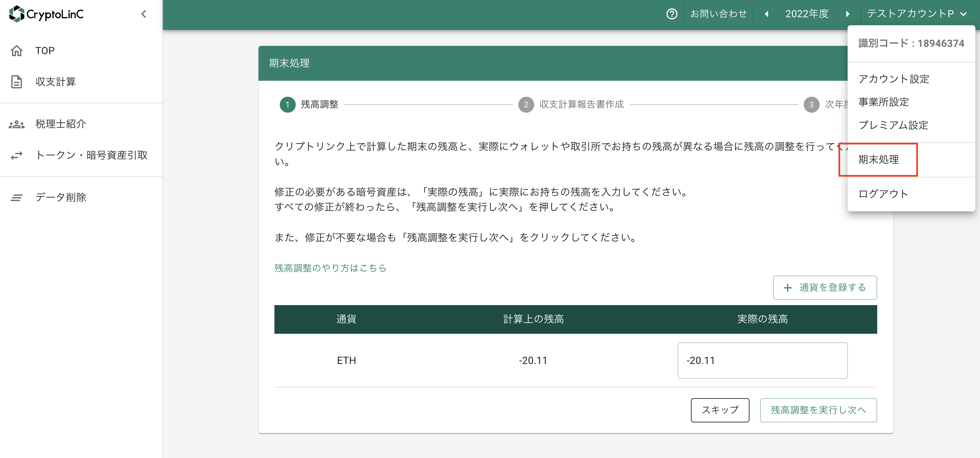Viewport: 980px width, 458px height.
Task: Open the TOP home icon in sidebar
Action: pos(17,50)
